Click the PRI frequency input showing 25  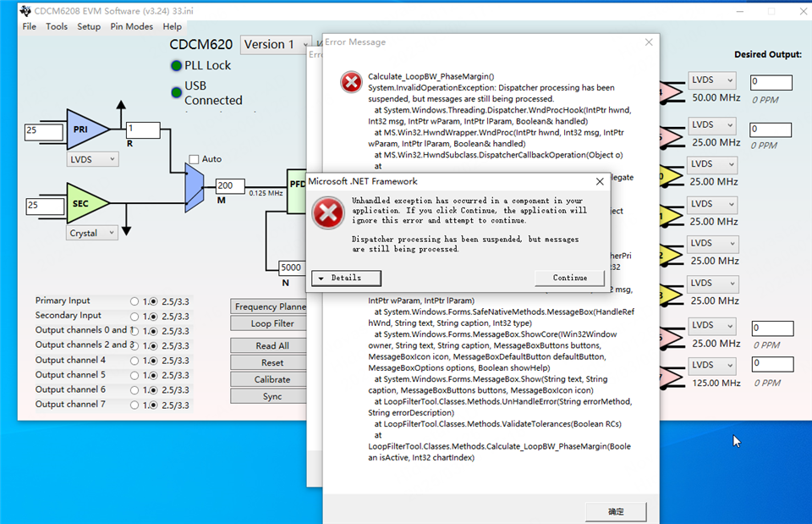point(44,131)
